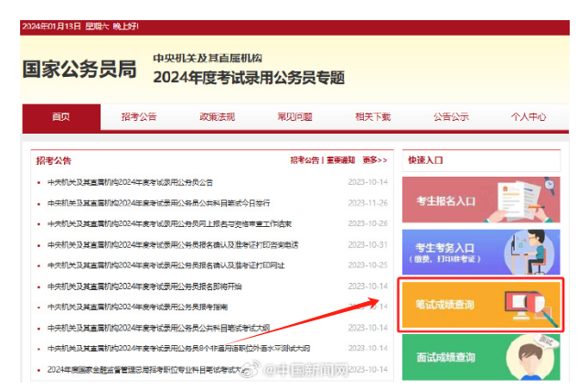Click the date 2023-11-26
The height and width of the screenshot is (389, 588).
(368, 203)
